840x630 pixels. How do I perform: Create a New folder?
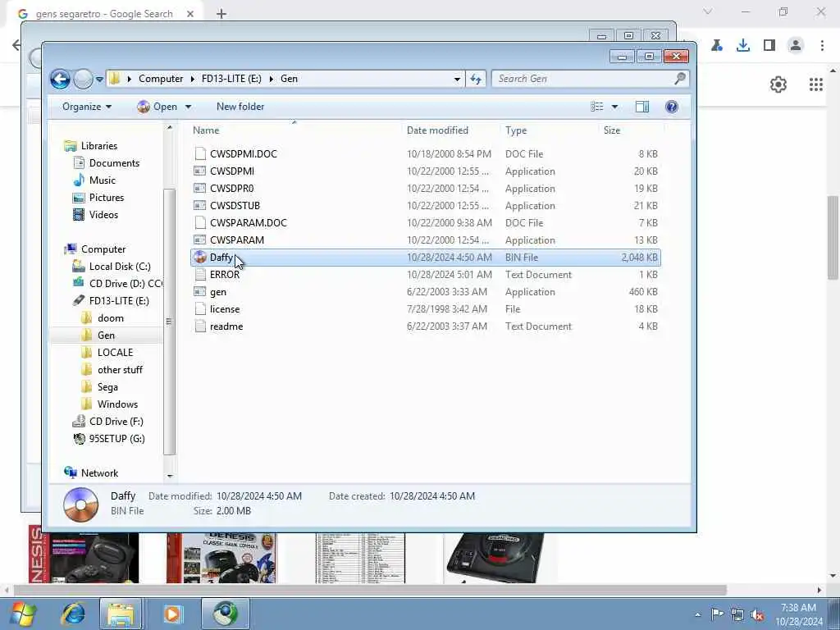click(240, 107)
